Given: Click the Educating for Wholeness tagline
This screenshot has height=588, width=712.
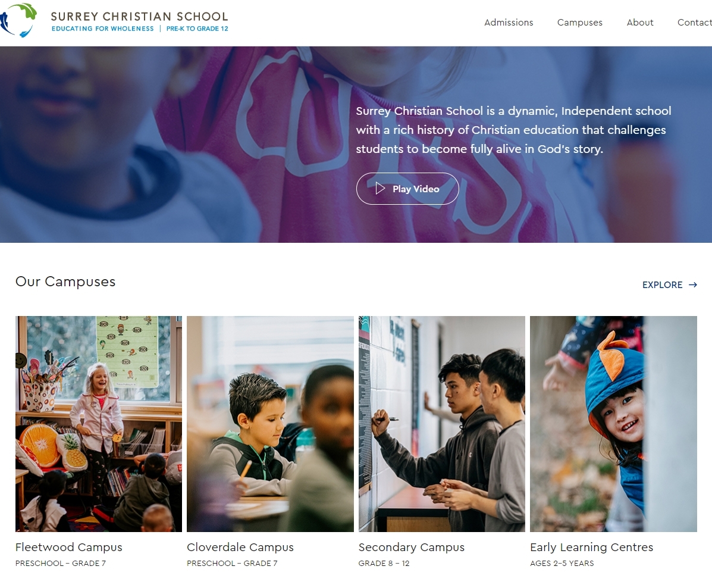Looking at the screenshot, I should tap(103, 29).
